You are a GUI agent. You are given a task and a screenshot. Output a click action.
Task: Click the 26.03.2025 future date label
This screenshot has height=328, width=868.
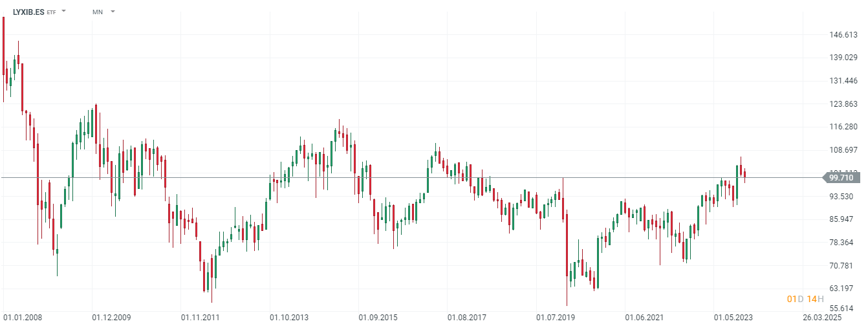click(822, 318)
